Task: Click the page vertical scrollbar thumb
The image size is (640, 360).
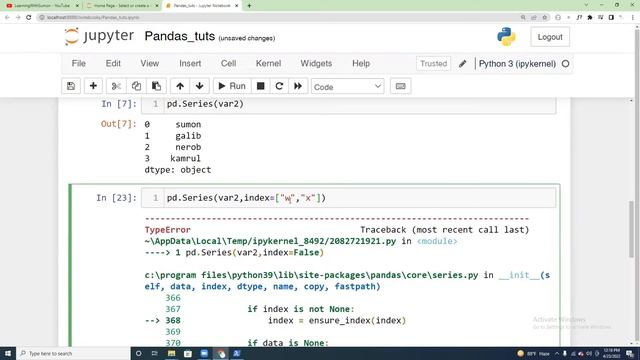Action: pos(631,229)
